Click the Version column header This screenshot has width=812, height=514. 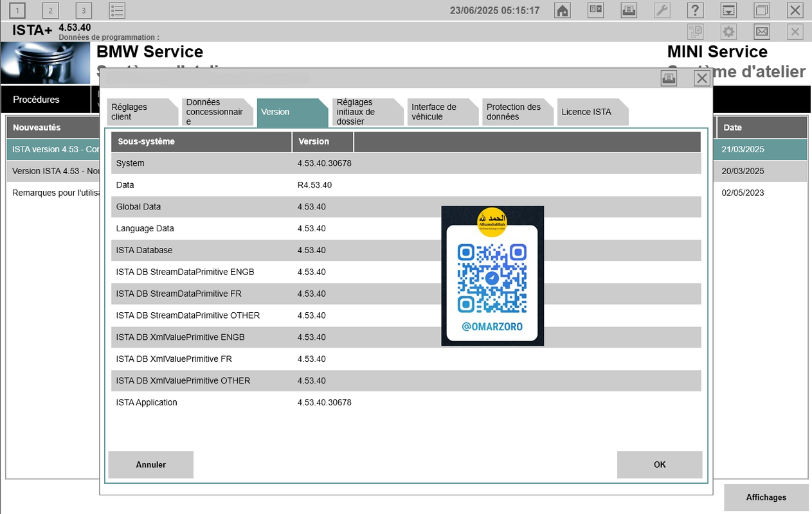323,141
